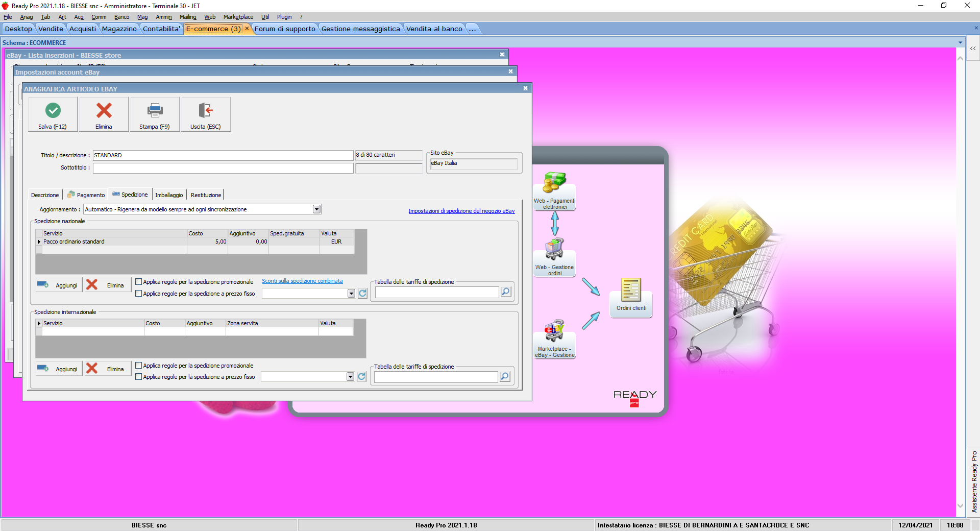Switch to the Pagamento tab
The width and height of the screenshot is (980, 531).
[x=86, y=195]
